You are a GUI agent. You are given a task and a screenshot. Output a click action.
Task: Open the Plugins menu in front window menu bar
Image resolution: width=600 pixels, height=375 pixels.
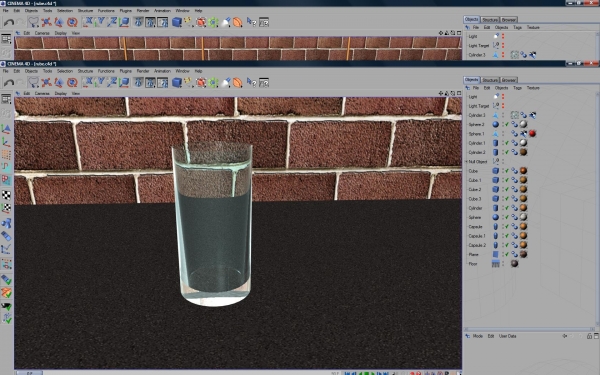point(126,71)
